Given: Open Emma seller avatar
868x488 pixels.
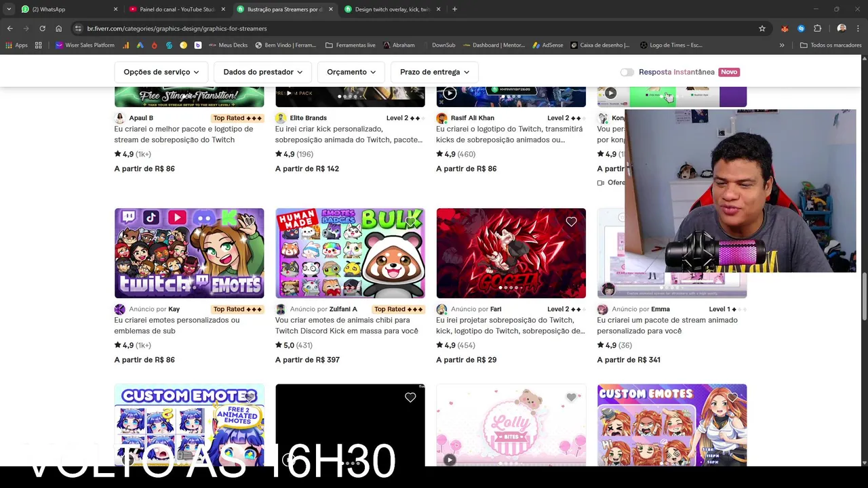Looking at the screenshot, I should (x=602, y=309).
